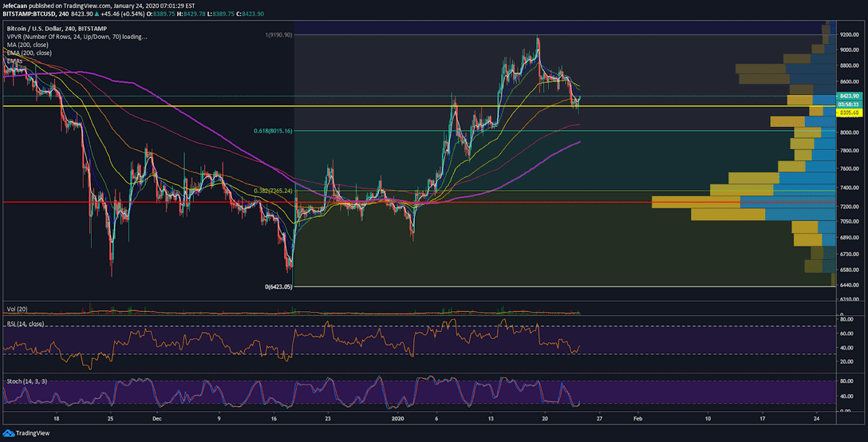868x442 pixels.
Task: Click the current price tag 8423.90
Action: tap(849, 96)
